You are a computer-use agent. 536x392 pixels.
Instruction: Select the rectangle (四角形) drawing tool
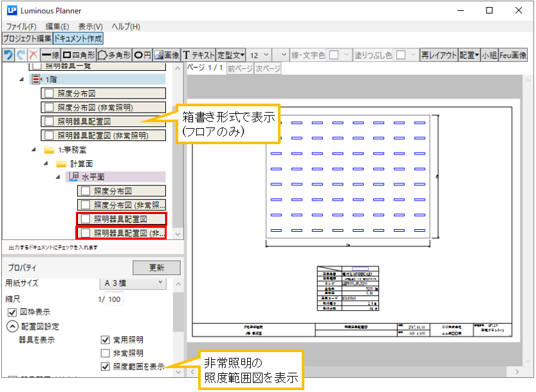click(x=79, y=55)
